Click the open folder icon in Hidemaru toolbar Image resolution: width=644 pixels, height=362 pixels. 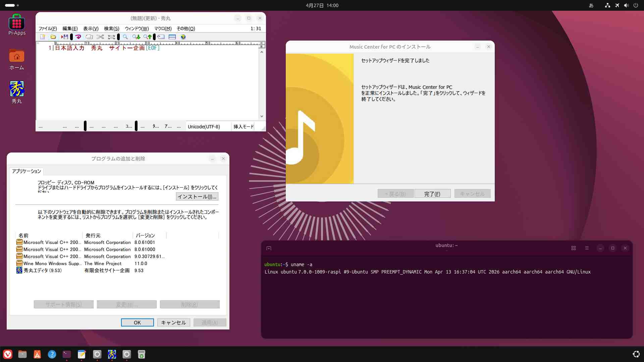[53, 37]
